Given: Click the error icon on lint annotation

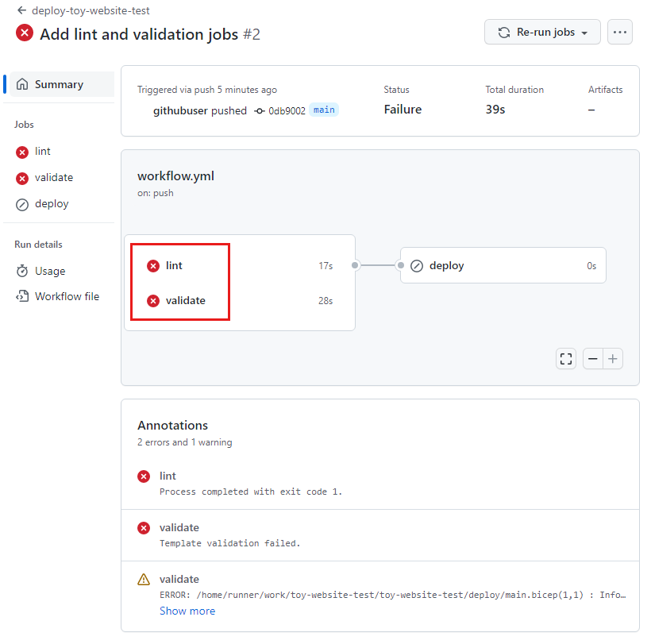Looking at the screenshot, I should (x=144, y=476).
